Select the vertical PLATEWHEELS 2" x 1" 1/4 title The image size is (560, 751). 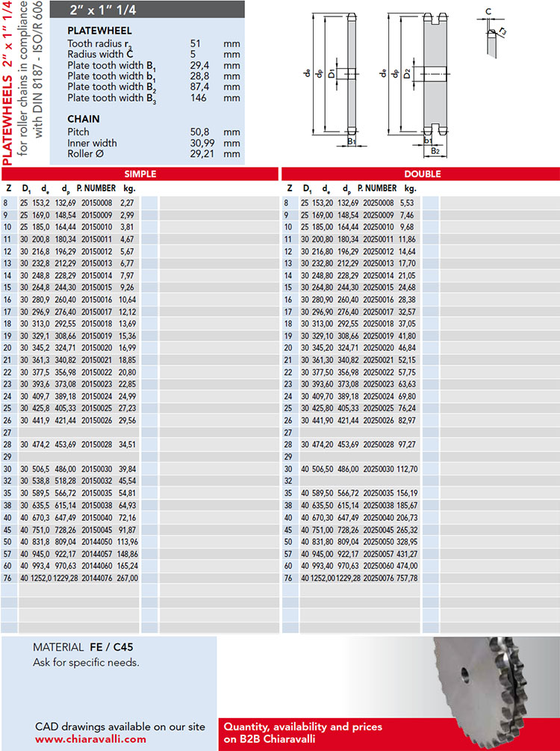[7, 84]
